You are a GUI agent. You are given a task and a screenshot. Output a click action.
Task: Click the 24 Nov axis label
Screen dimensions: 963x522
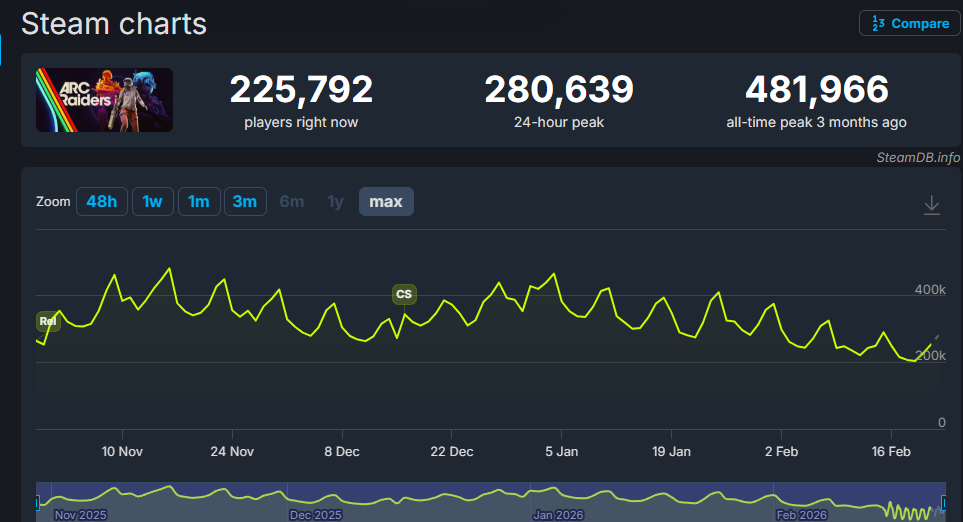232,451
